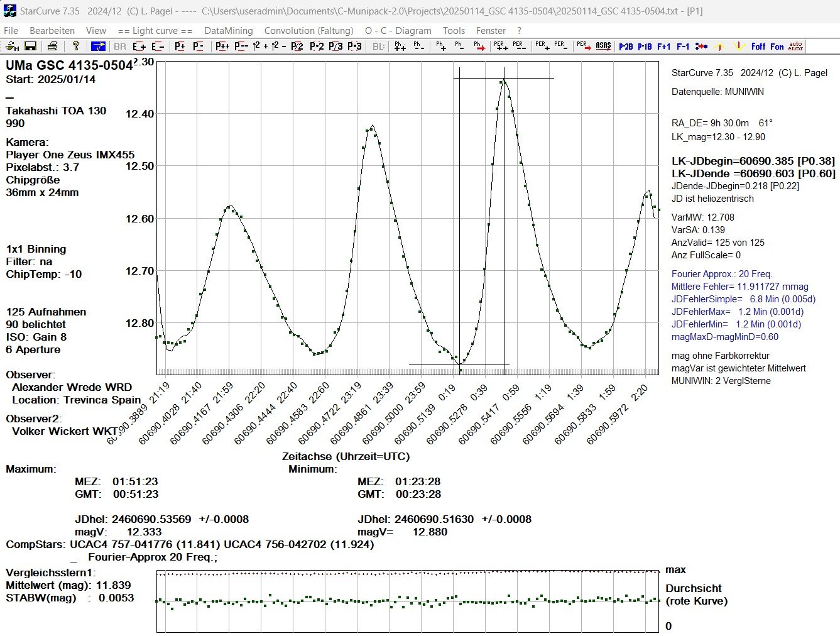This screenshot has width=840, height=636.
Task: Click the auto error toolbar button
Action: (x=795, y=46)
